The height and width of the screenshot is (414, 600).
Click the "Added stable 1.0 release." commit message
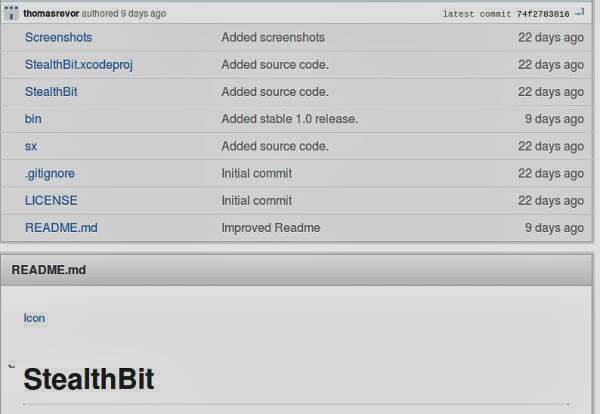(289, 119)
